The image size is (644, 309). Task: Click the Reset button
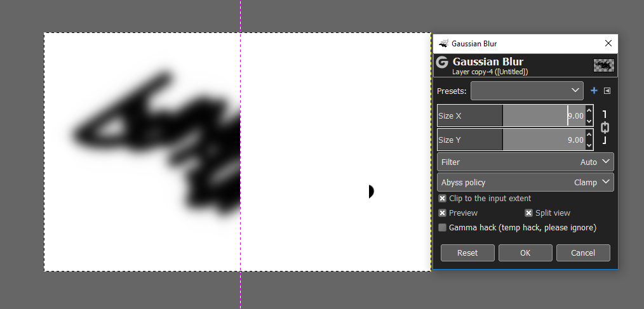pyautogui.click(x=467, y=253)
